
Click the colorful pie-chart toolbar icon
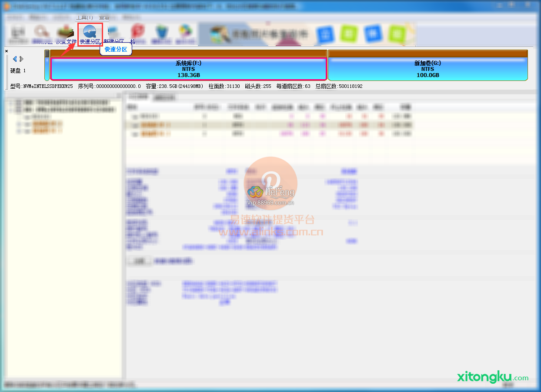[x=186, y=30]
